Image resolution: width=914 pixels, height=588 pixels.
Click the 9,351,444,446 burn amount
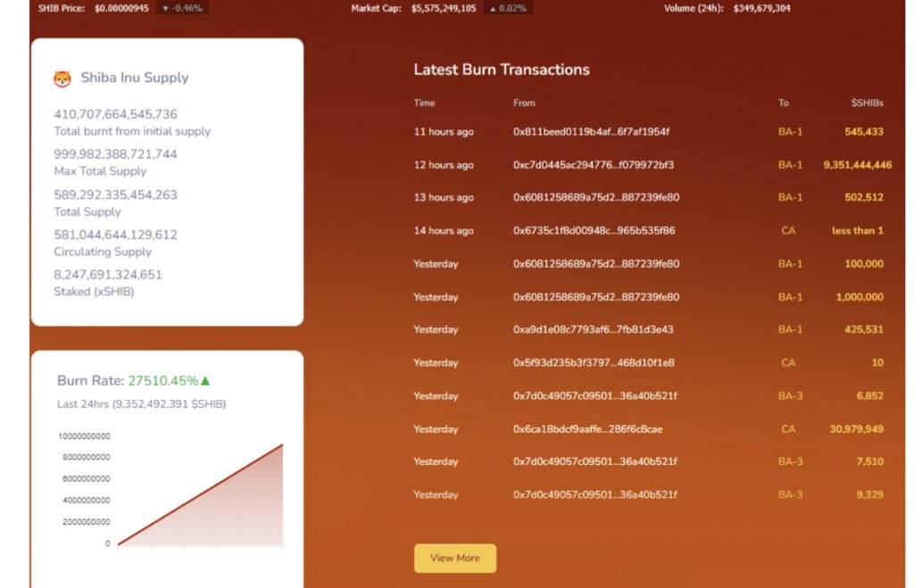(x=858, y=165)
